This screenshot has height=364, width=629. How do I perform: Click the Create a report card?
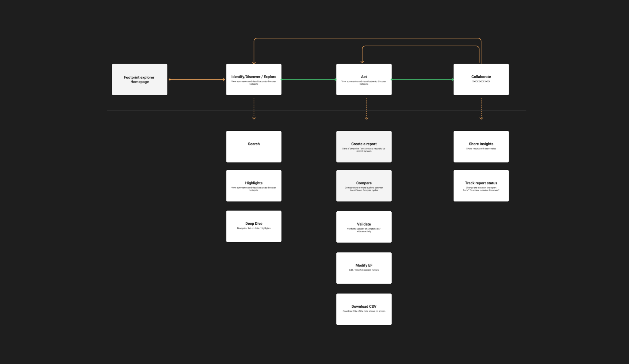click(x=364, y=146)
